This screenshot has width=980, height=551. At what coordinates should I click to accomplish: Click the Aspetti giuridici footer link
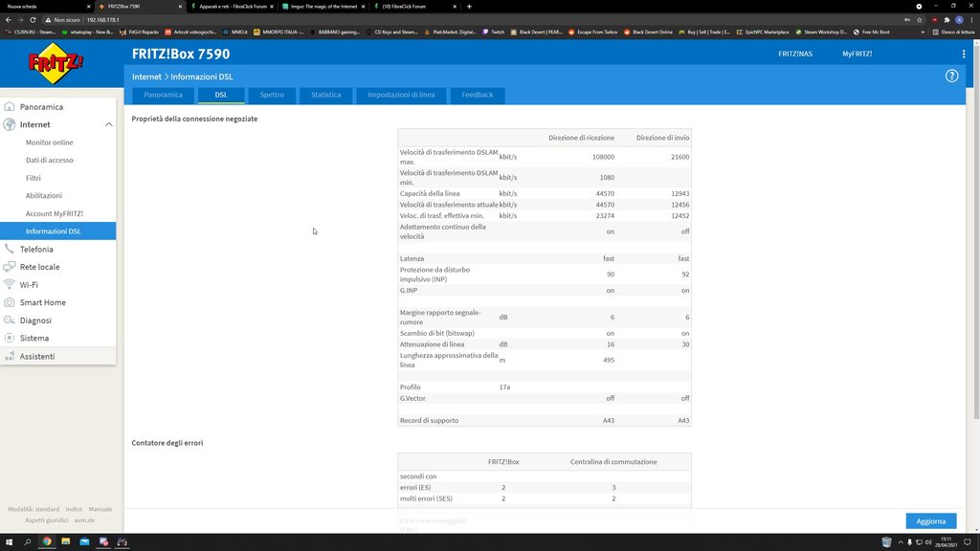(46, 519)
